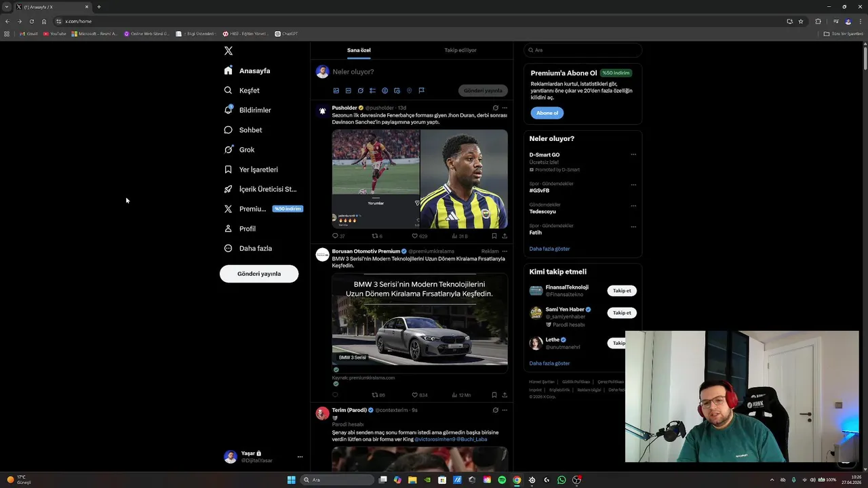Add poll icon in composer
The width and height of the screenshot is (868, 488).
pyautogui.click(x=372, y=90)
